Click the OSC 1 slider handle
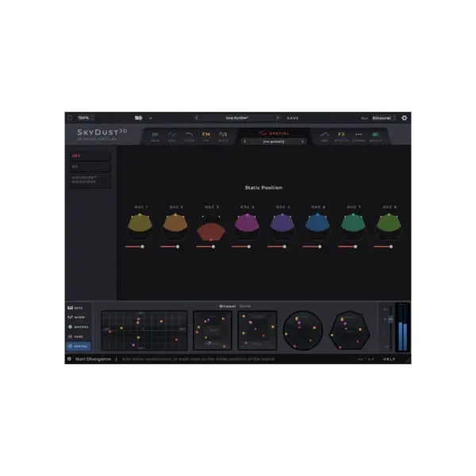The width and height of the screenshot is (476, 476). 142,247
